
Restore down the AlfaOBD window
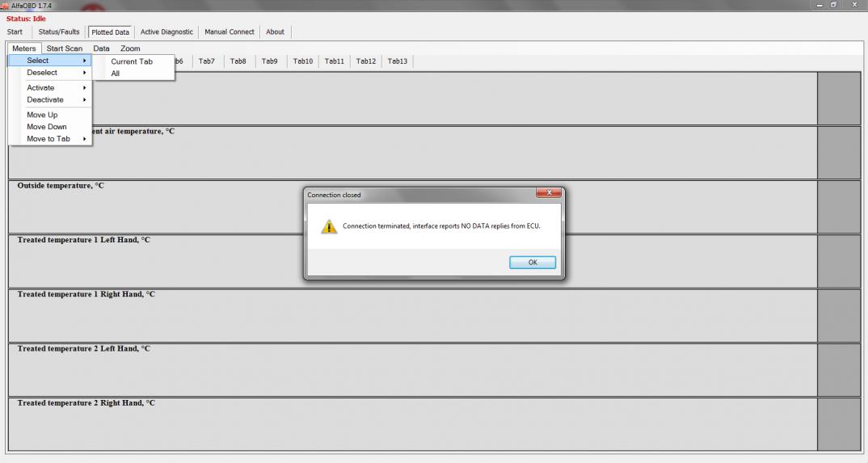(x=834, y=5)
